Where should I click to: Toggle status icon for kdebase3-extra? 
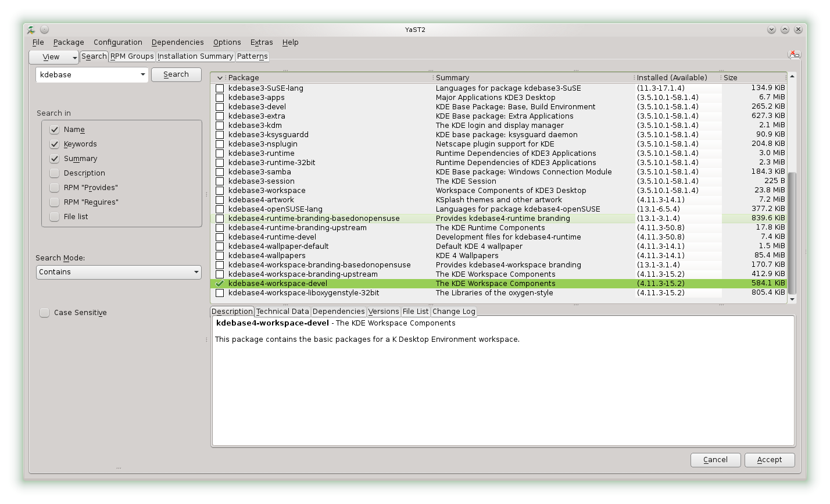coord(220,116)
